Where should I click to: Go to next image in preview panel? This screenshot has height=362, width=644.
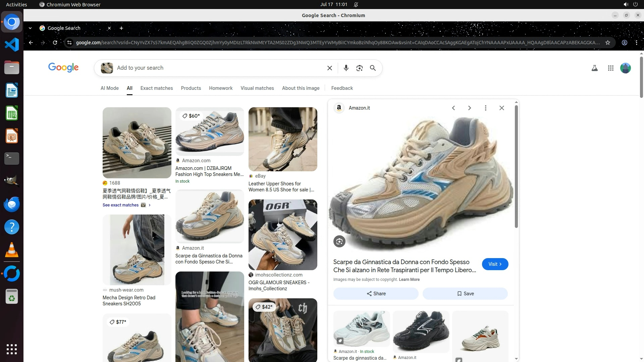469,108
